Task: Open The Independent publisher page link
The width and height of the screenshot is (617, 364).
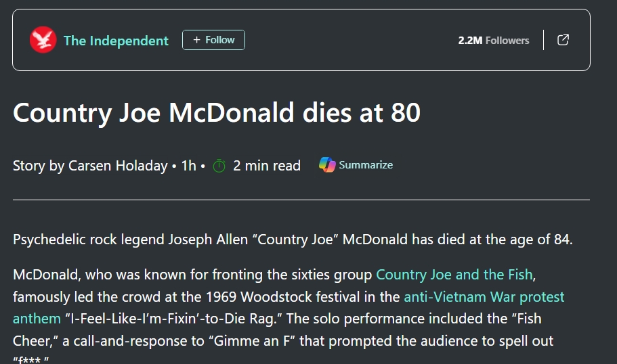Action: pyautogui.click(x=116, y=41)
